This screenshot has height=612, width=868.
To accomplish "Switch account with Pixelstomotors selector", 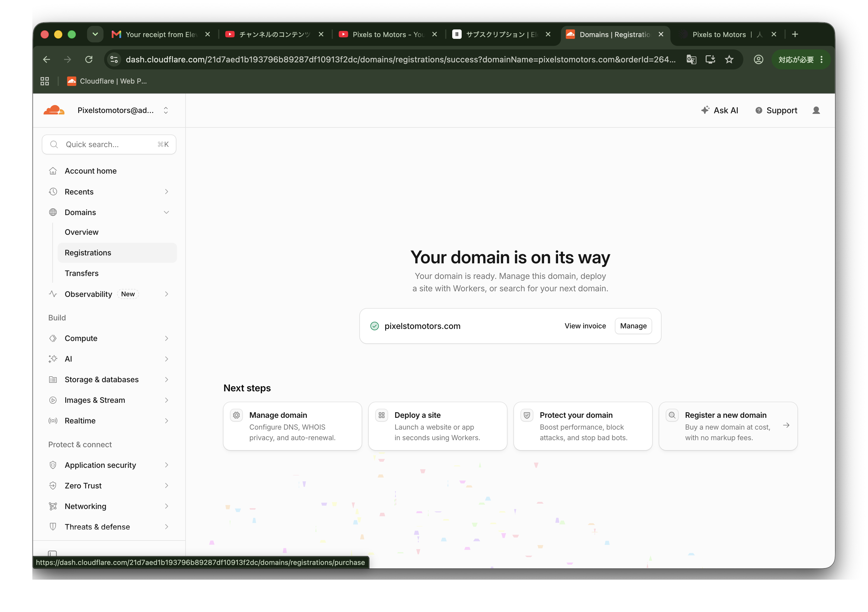I will 123,110.
